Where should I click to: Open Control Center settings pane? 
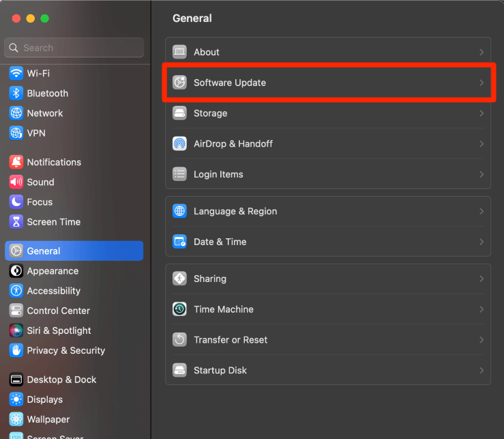coord(58,311)
